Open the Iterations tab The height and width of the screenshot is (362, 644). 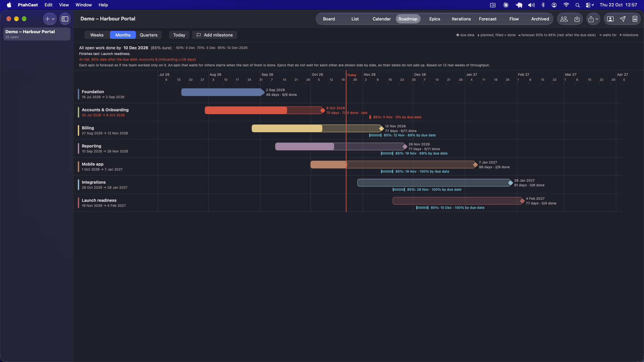coord(461,19)
